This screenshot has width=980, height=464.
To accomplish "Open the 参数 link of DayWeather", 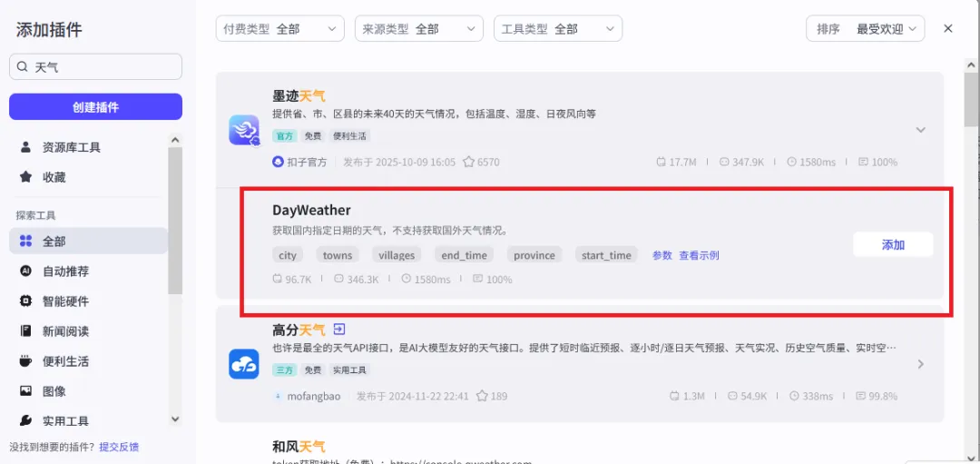I will click(661, 255).
